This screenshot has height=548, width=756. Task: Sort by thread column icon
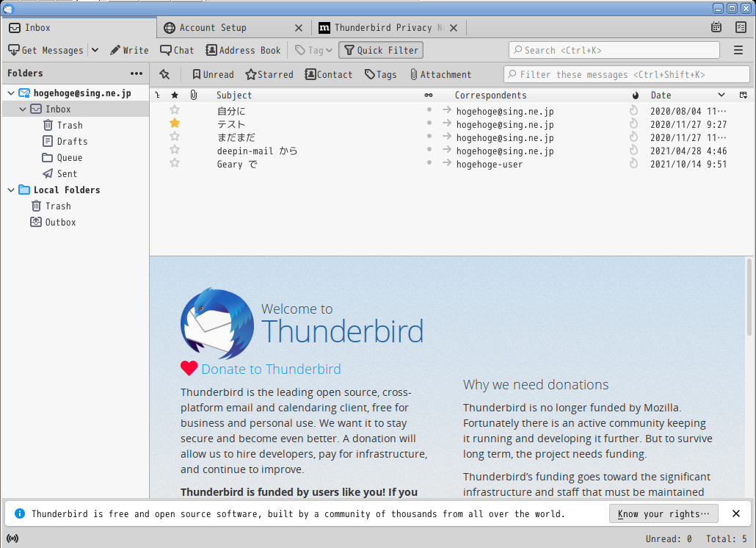tap(158, 95)
